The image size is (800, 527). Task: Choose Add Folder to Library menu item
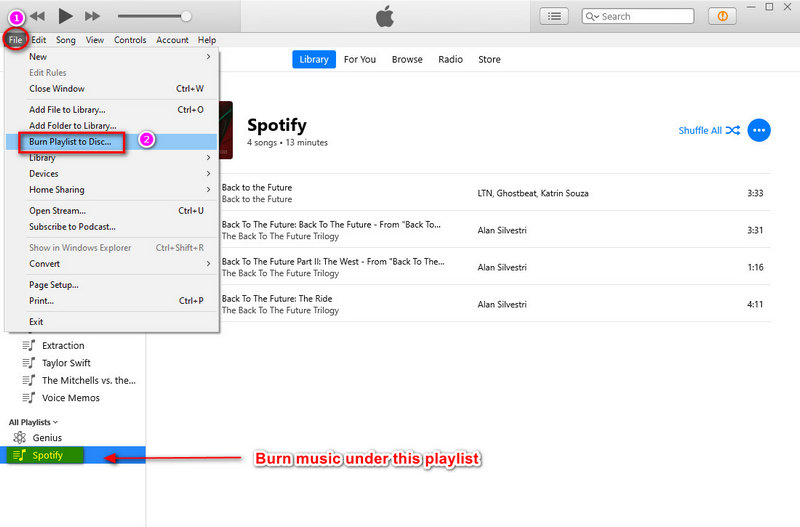coord(111,126)
